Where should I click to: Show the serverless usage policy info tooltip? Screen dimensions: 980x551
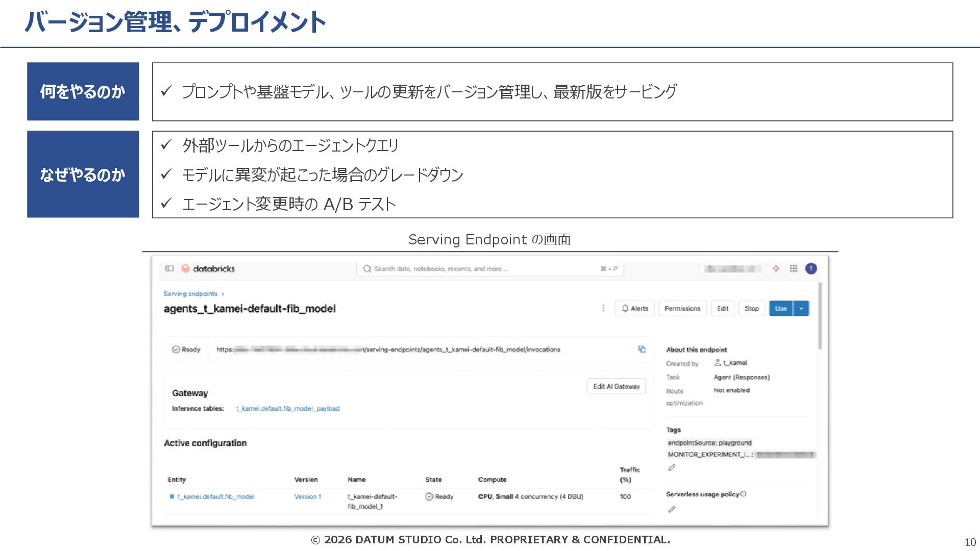pos(743,494)
